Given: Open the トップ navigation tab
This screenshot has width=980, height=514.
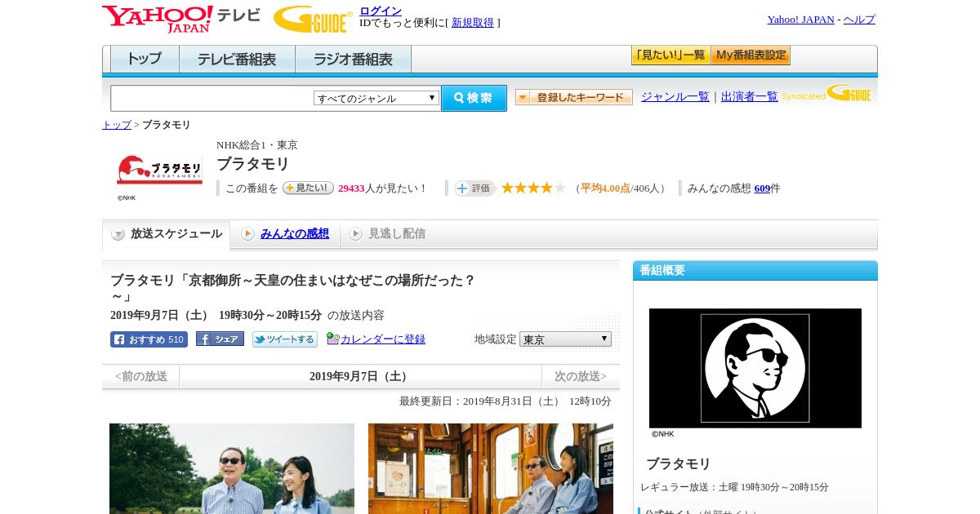Looking at the screenshot, I should [x=145, y=60].
